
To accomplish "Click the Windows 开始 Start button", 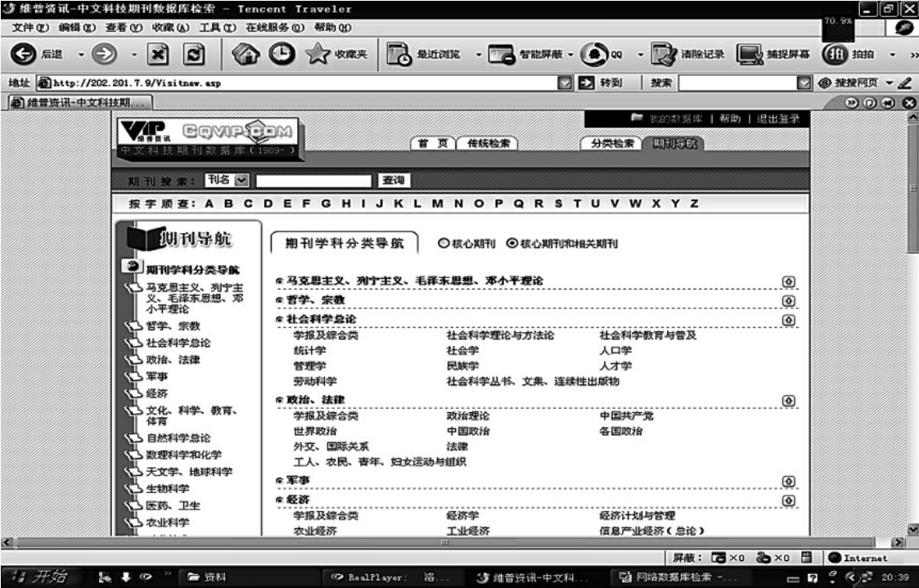I will point(38,577).
